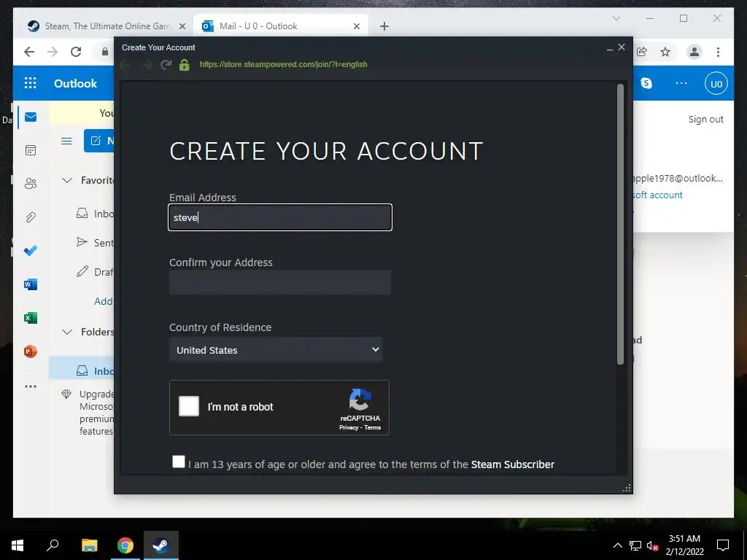747x560 pixels.
Task: Collapse Favorites section in Outlook
Action: pos(67,181)
